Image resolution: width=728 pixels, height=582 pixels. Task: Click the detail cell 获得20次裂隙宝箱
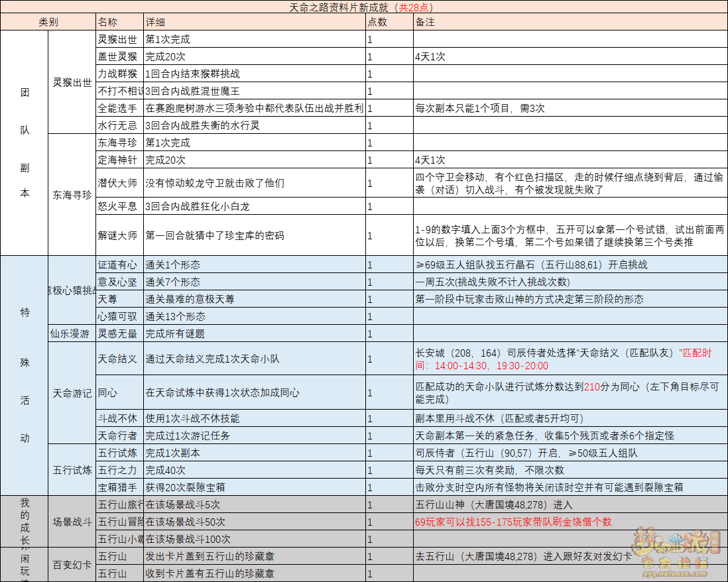(x=255, y=487)
